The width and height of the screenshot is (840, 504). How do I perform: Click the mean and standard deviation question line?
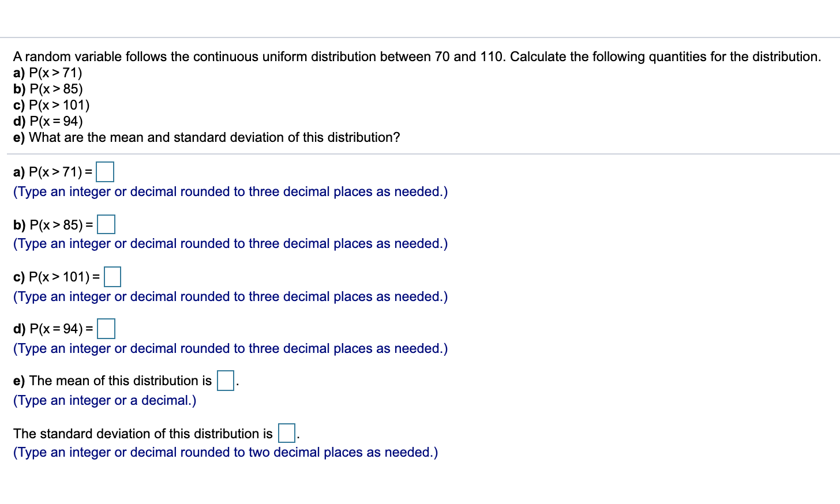[x=207, y=137]
